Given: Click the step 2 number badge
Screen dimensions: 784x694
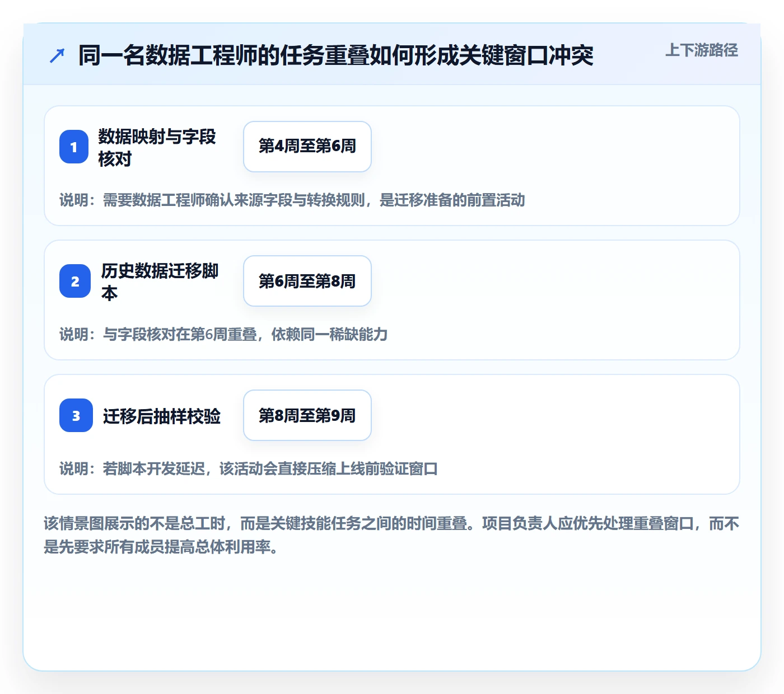Looking at the screenshot, I should click(x=75, y=281).
